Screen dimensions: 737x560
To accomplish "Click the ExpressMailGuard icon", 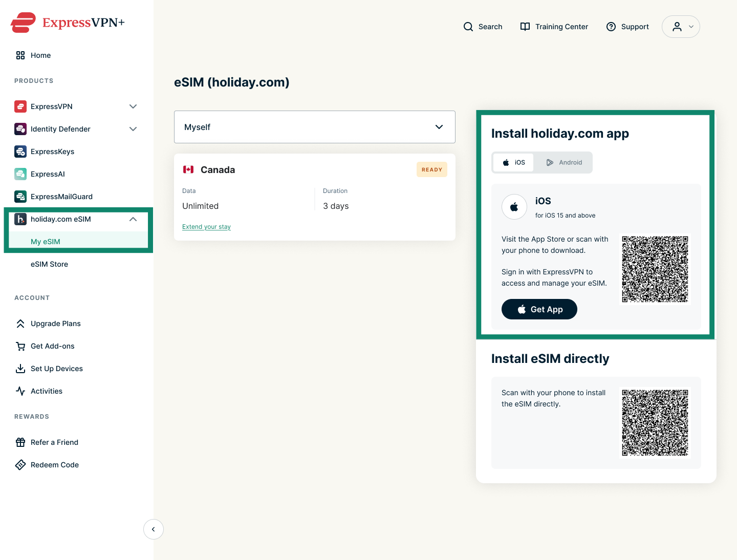I will pos(20,197).
